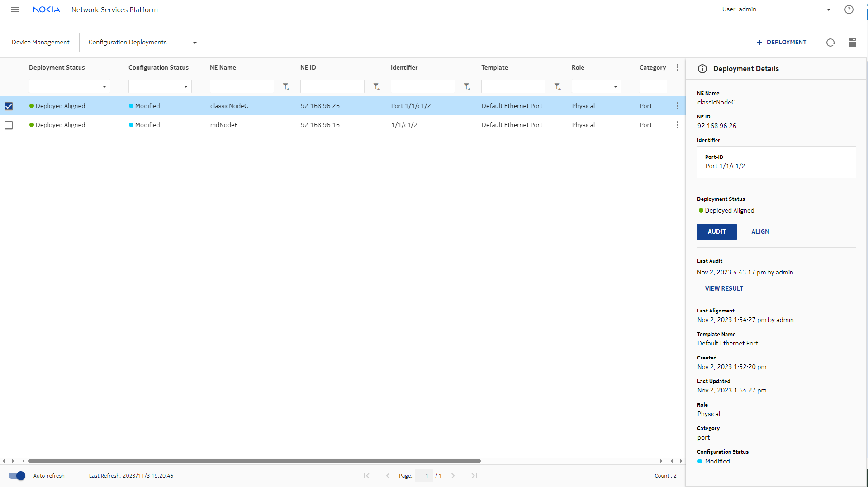Open the Configuration Deployments view dropdown

coord(194,43)
